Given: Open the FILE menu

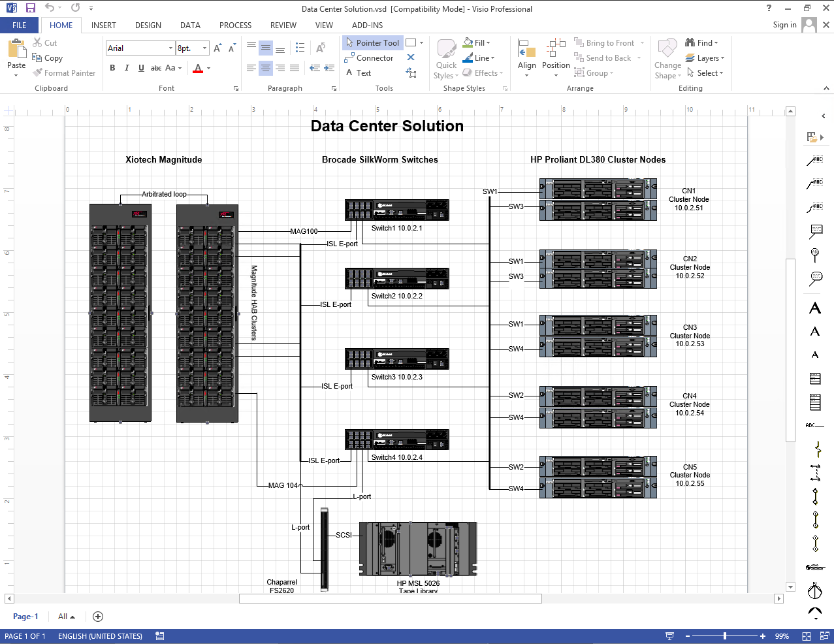Looking at the screenshot, I should [x=20, y=25].
